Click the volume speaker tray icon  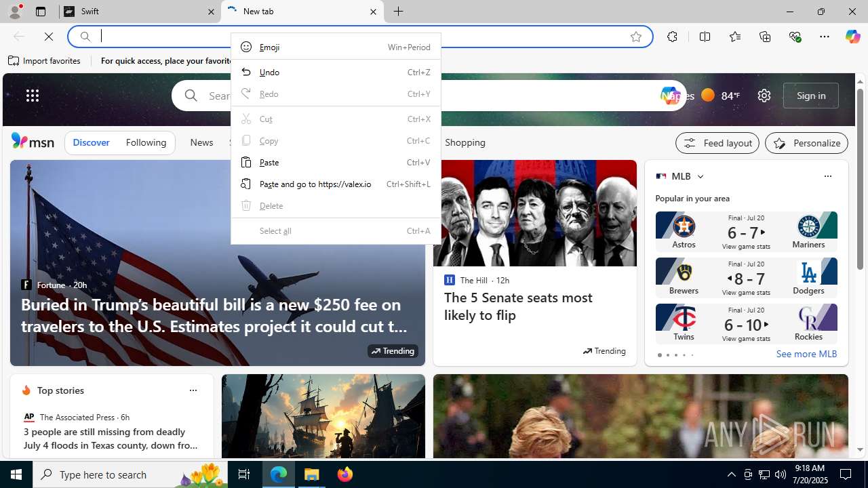click(781, 474)
